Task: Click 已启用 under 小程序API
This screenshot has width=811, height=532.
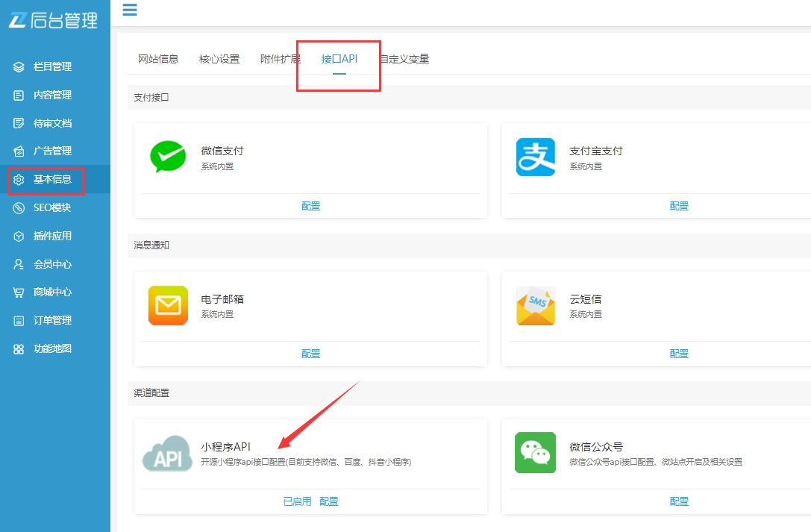Action: click(x=298, y=501)
